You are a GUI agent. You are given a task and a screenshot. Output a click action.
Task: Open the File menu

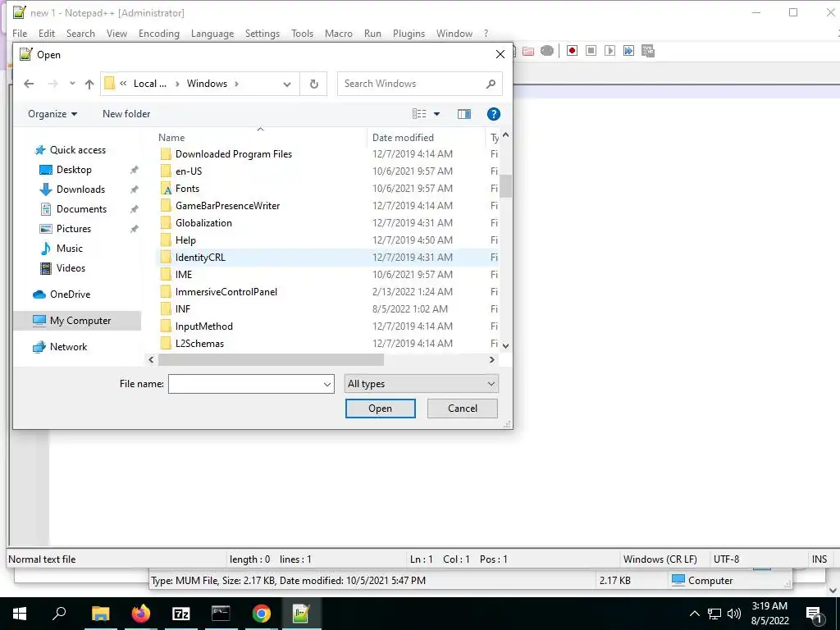pos(20,33)
